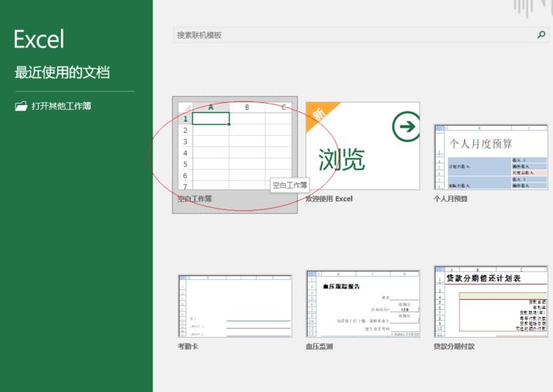The height and width of the screenshot is (392, 553).
Task: Open the 考勤卡 template thumbnail
Action: [235, 306]
